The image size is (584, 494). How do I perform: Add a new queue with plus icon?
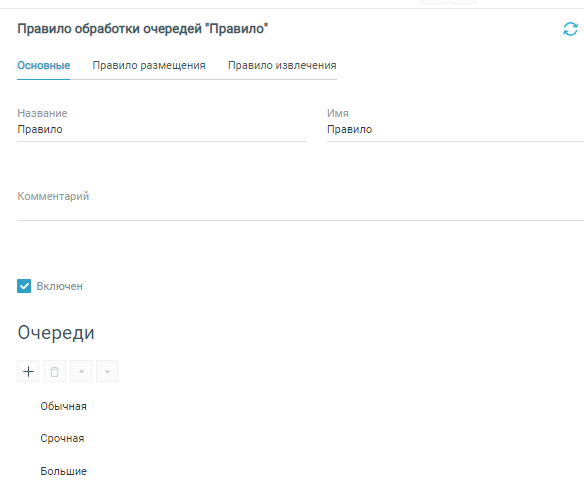coord(28,371)
